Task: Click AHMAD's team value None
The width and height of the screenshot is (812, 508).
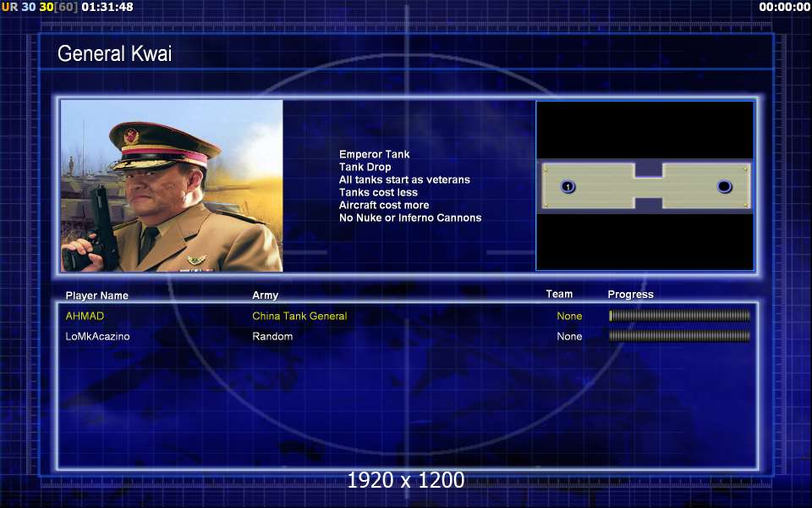Action: (569, 316)
